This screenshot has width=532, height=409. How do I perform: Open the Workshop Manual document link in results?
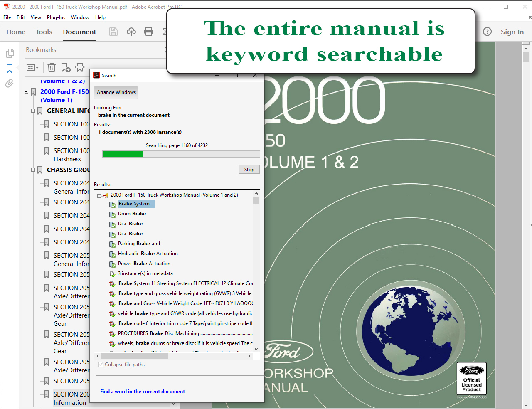(x=175, y=195)
